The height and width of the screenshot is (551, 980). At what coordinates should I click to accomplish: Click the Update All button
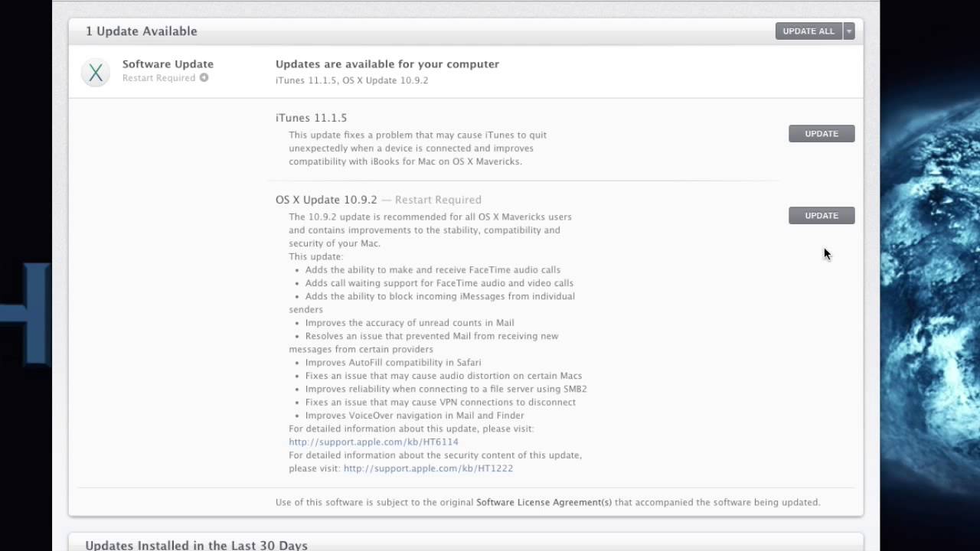pyautogui.click(x=808, y=31)
